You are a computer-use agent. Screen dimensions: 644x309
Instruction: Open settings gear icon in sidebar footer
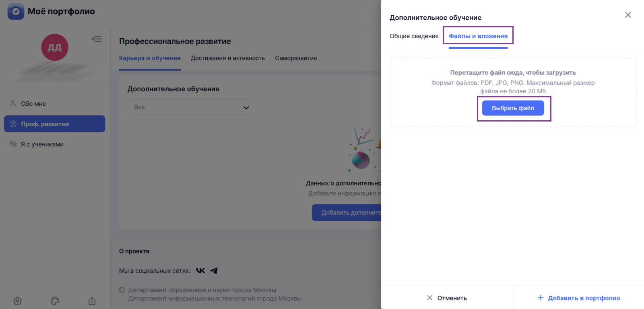tap(18, 301)
